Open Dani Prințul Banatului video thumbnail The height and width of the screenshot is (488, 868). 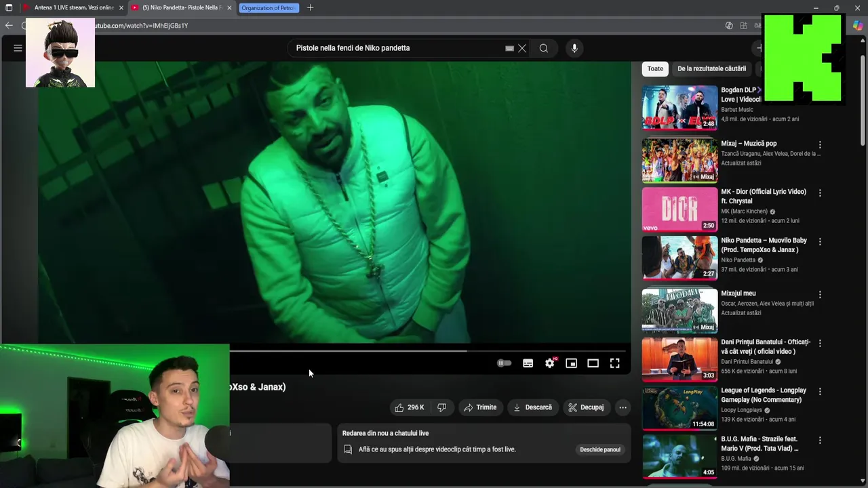pyautogui.click(x=679, y=359)
